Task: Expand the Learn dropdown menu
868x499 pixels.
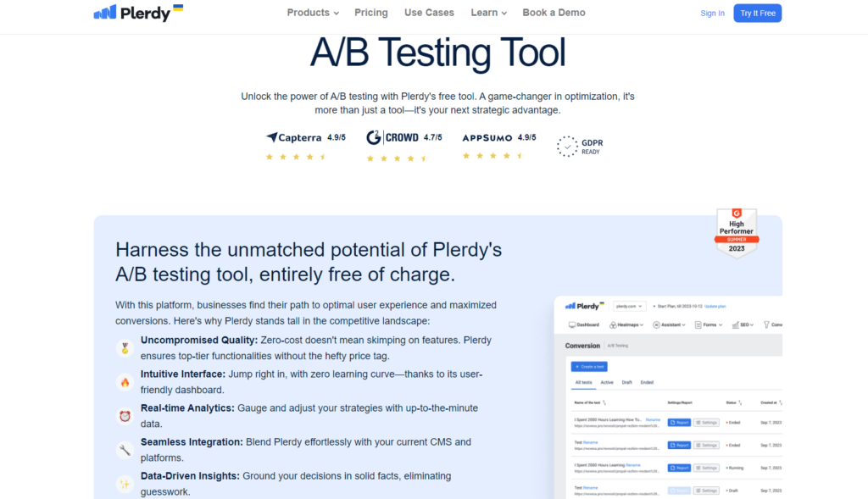Action: [488, 13]
